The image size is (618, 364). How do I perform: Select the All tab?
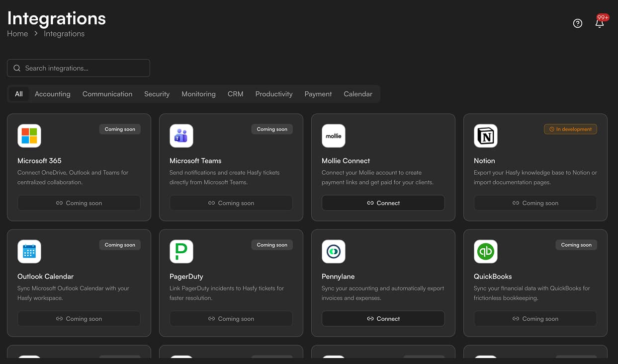click(19, 94)
